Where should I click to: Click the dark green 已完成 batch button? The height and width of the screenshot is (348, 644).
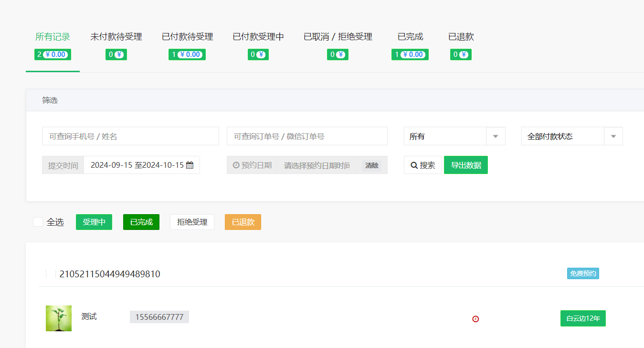pyautogui.click(x=141, y=222)
